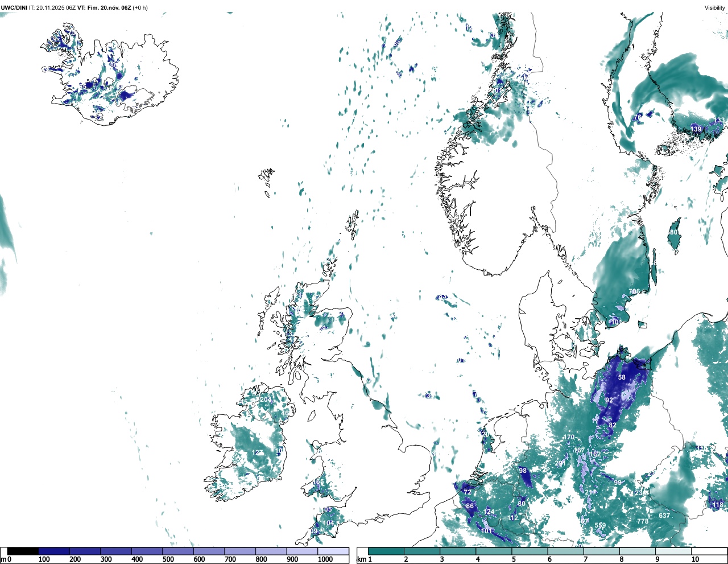Click the '92' visibility value on the map

609,400
